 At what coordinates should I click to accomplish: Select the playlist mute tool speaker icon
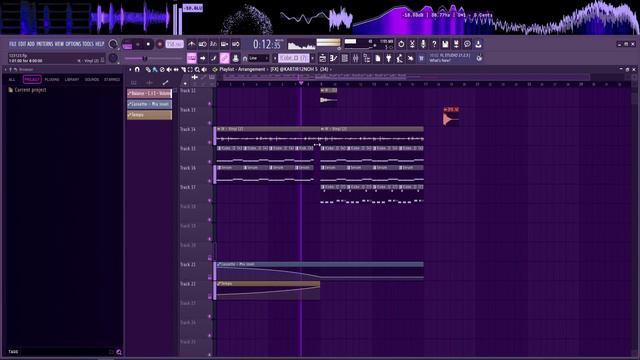(169, 70)
